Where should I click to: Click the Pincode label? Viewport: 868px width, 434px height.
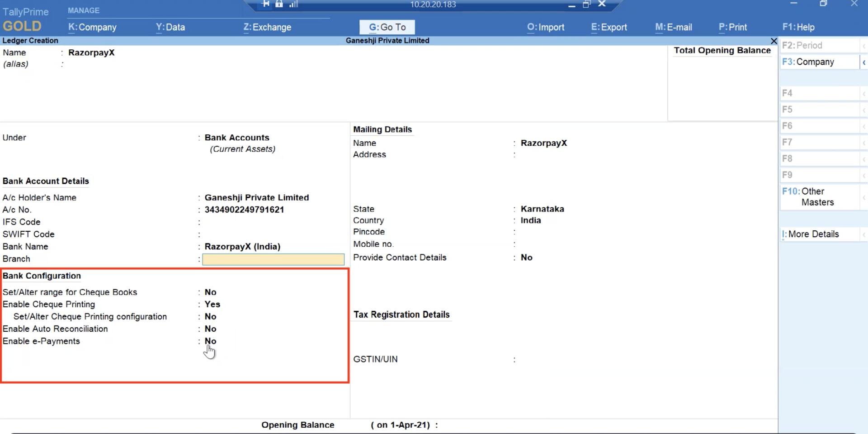[369, 232]
